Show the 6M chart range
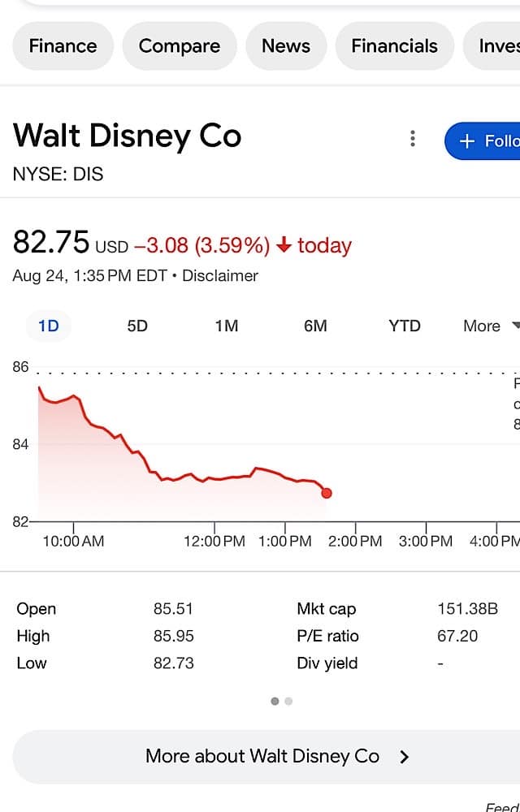Image resolution: width=520 pixels, height=812 pixels. click(x=315, y=326)
